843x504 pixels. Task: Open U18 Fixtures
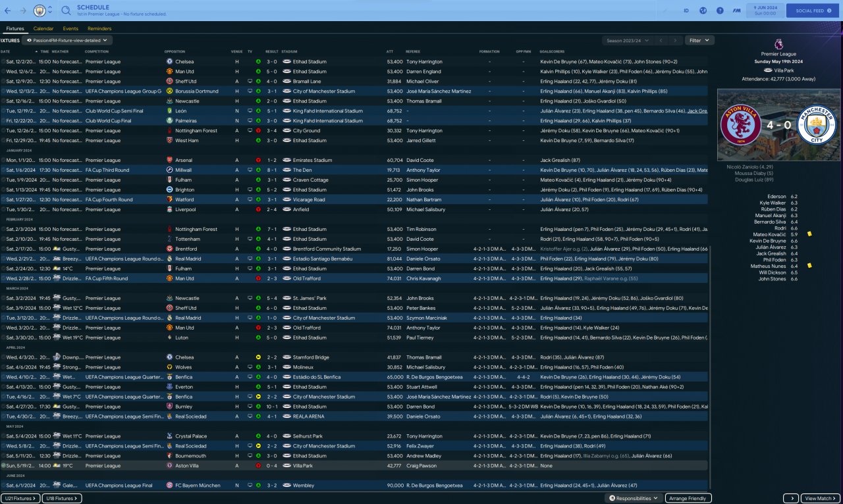(63, 498)
